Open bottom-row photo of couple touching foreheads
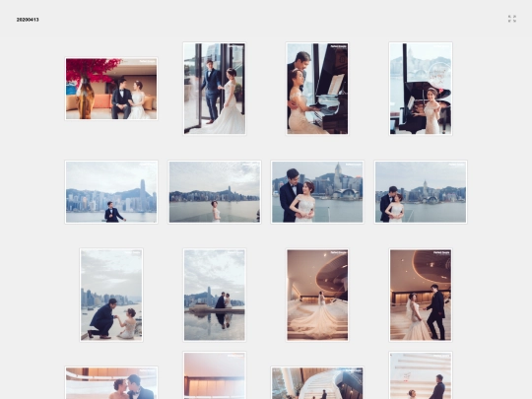 (x=111, y=382)
